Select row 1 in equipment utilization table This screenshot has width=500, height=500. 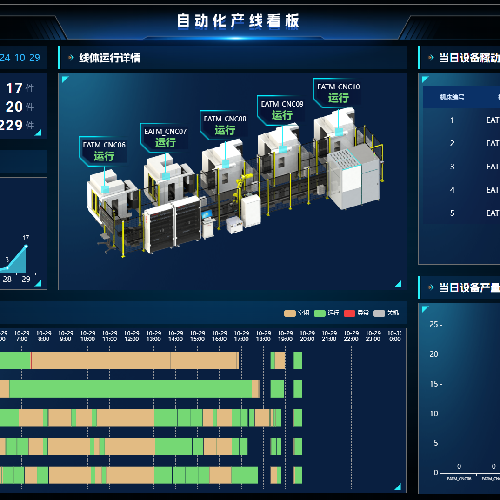pyautogui.click(x=462, y=120)
